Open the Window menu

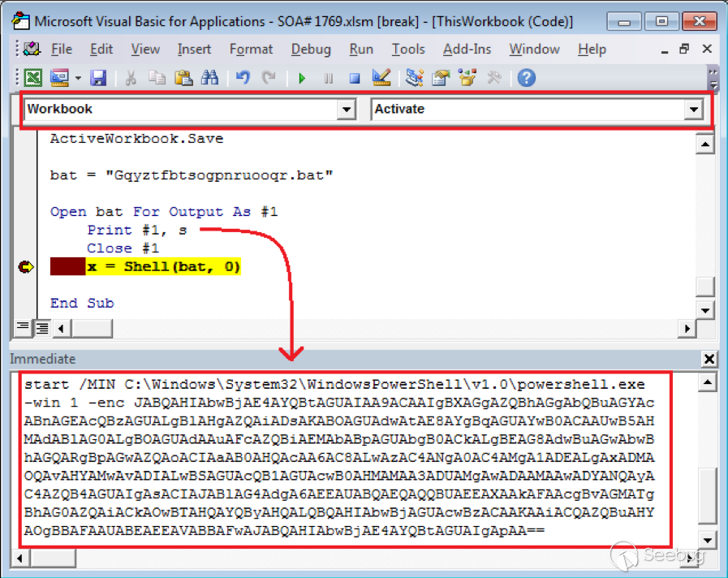534,50
